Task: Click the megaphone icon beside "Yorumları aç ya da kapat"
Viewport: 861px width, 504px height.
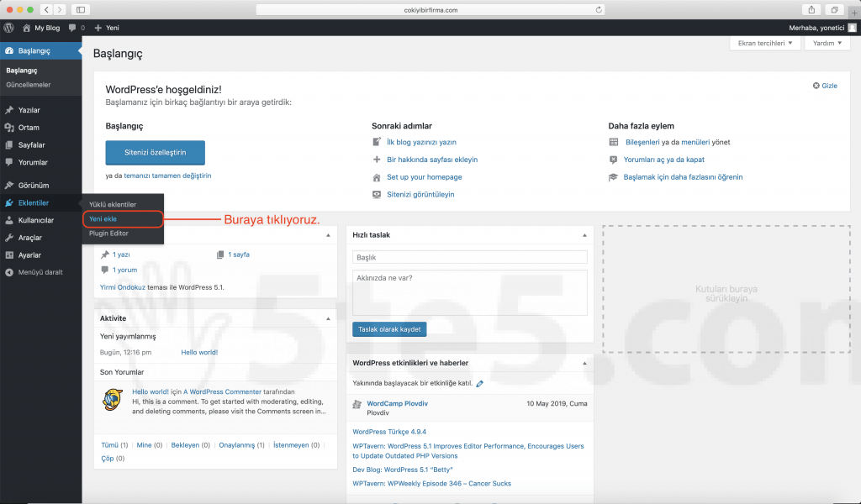Action: click(614, 160)
